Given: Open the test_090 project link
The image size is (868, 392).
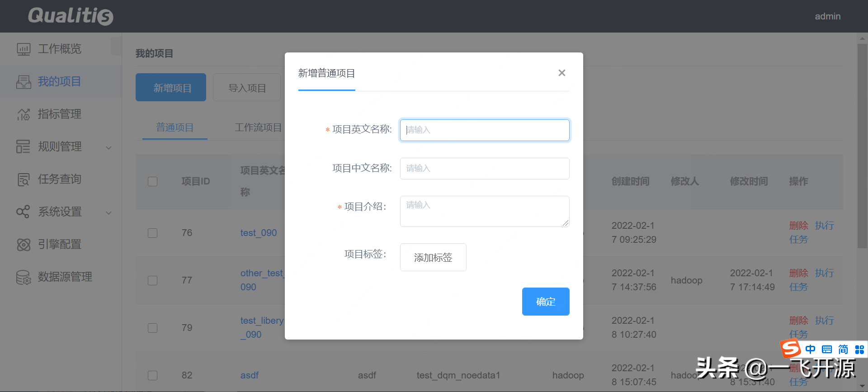Looking at the screenshot, I should pos(259,233).
